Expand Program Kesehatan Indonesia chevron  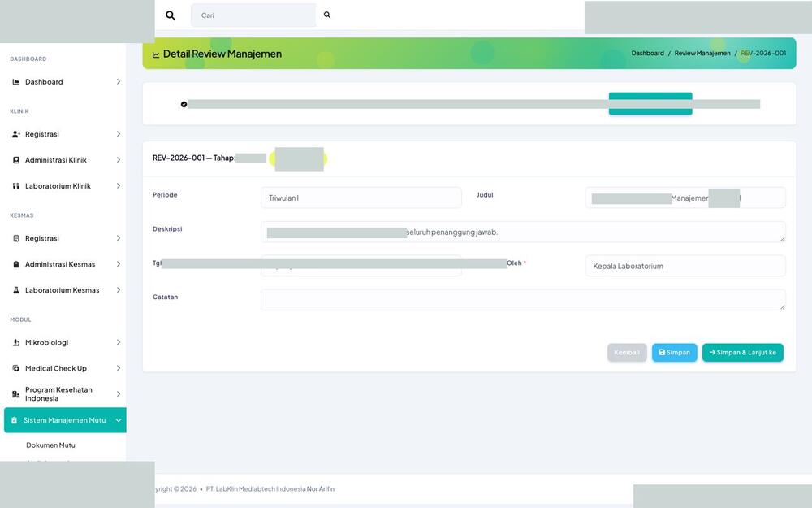pos(119,394)
